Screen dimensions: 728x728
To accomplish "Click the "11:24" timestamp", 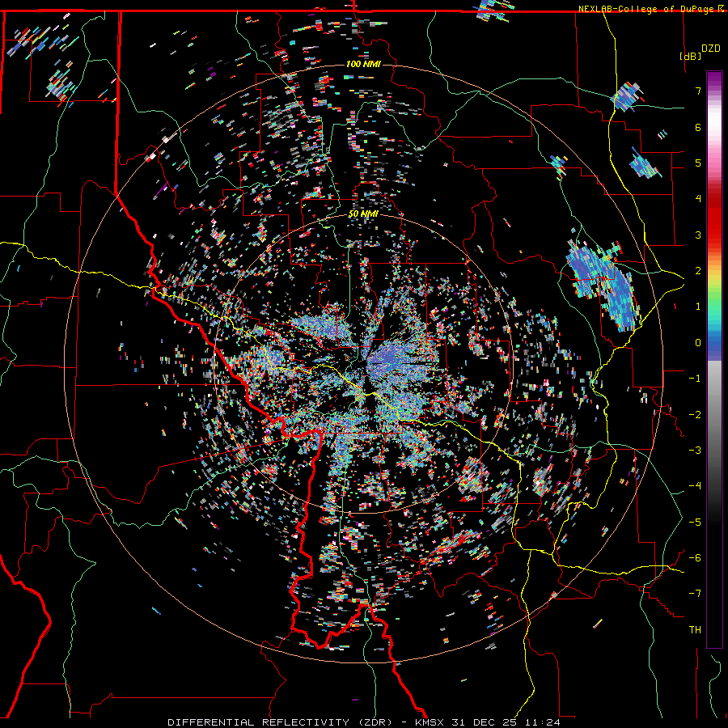I will pos(543,722).
